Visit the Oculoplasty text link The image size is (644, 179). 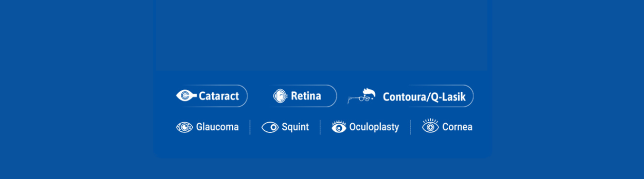[374, 127]
